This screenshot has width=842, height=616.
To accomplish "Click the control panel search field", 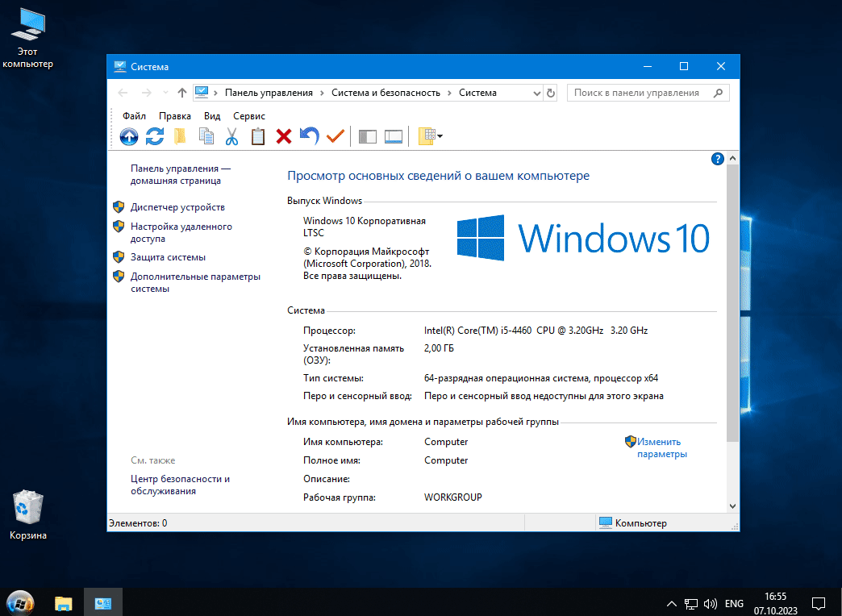I will (648, 93).
